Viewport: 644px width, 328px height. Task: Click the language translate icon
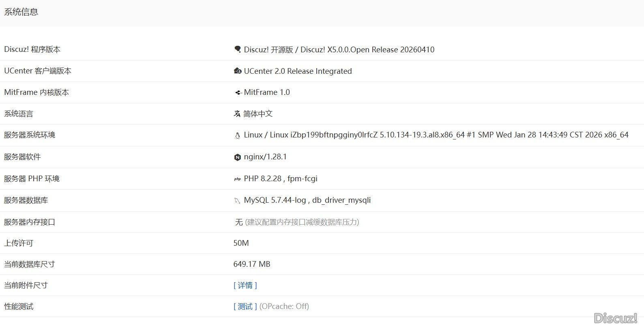(237, 114)
